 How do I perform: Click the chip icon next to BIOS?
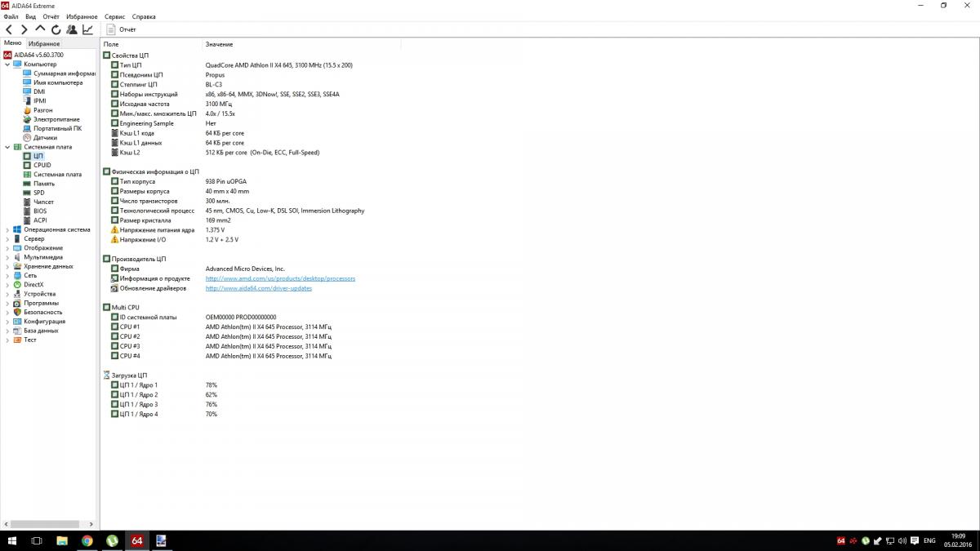27,211
